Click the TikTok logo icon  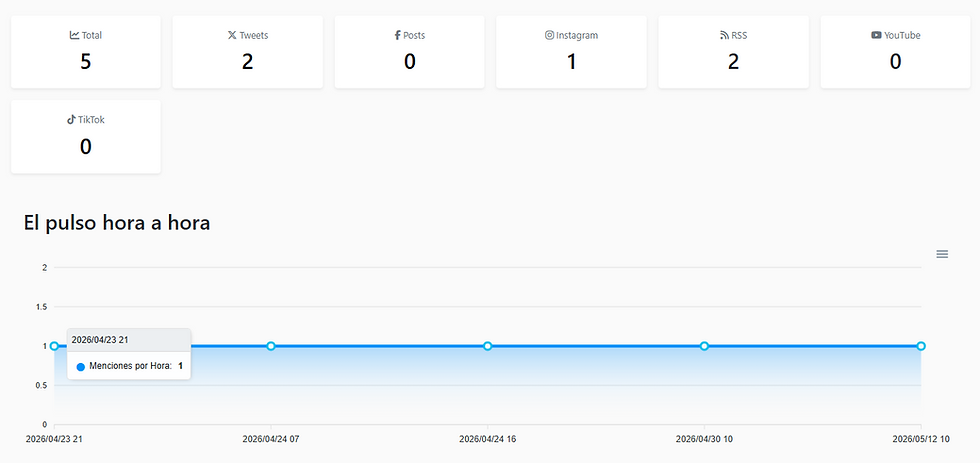71,119
